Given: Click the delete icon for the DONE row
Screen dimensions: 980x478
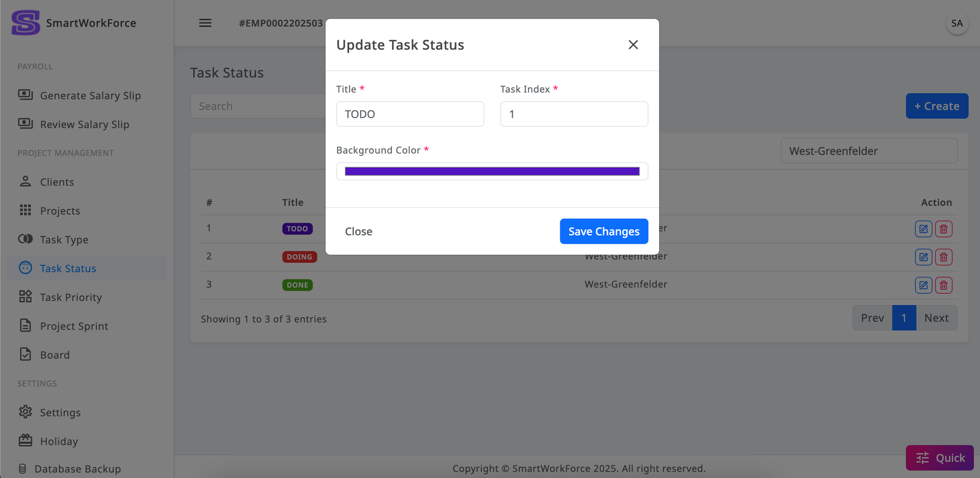Looking at the screenshot, I should click(944, 285).
